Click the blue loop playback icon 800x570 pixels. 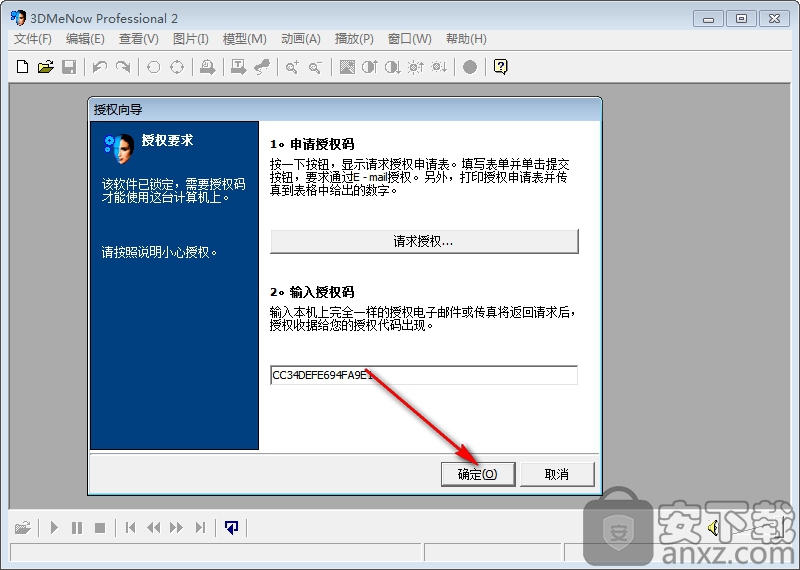[231, 527]
